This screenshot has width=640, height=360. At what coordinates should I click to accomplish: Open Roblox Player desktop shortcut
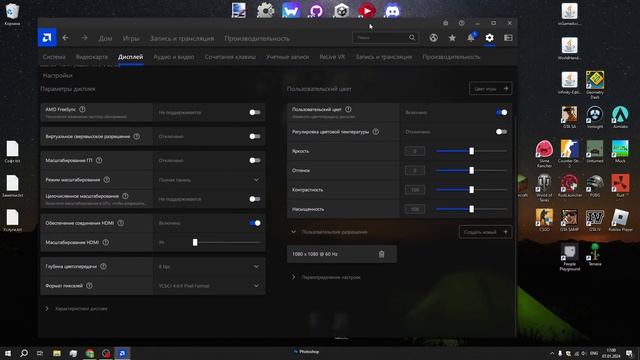620,220
